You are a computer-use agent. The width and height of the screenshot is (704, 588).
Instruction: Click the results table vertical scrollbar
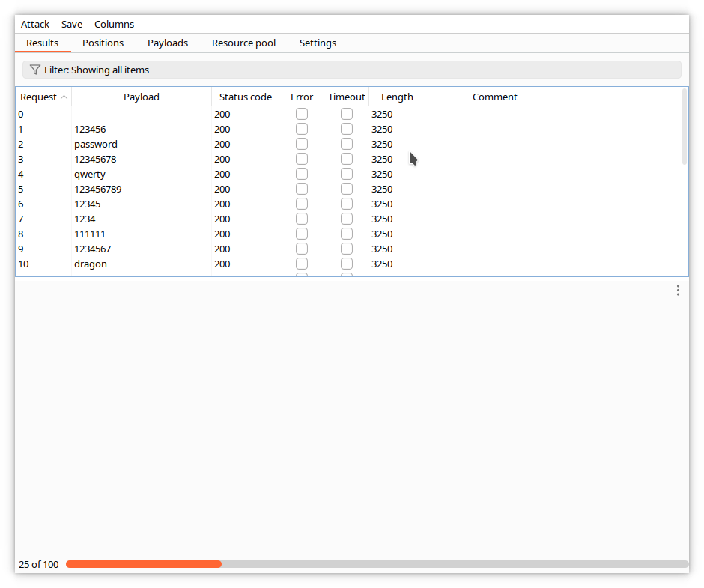coord(685,127)
